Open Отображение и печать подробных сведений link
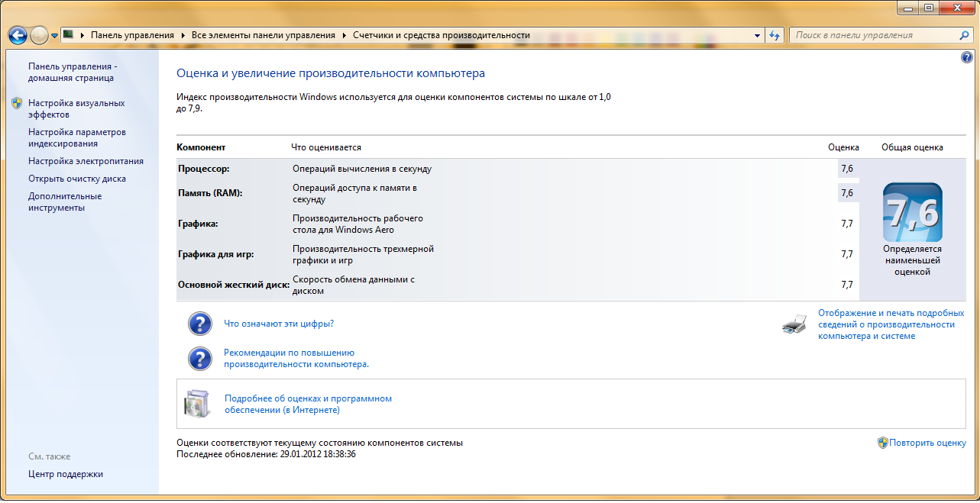The height and width of the screenshot is (503, 980). point(891,324)
